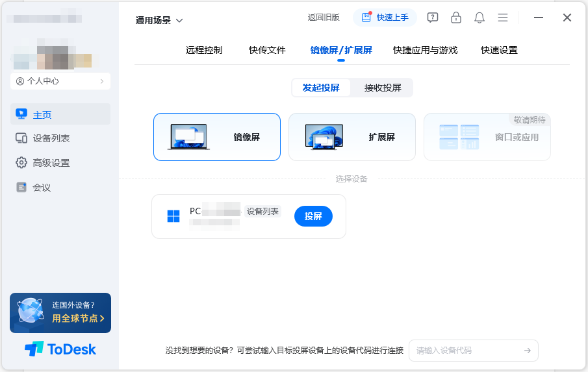588x372 pixels.
Task: Click the 个人中心 user icon
Action: 20,81
